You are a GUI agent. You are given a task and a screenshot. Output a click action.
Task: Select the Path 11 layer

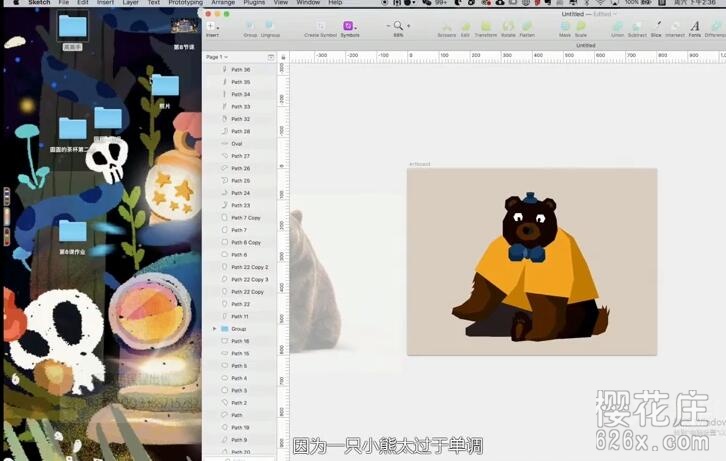tap(240, 317)
